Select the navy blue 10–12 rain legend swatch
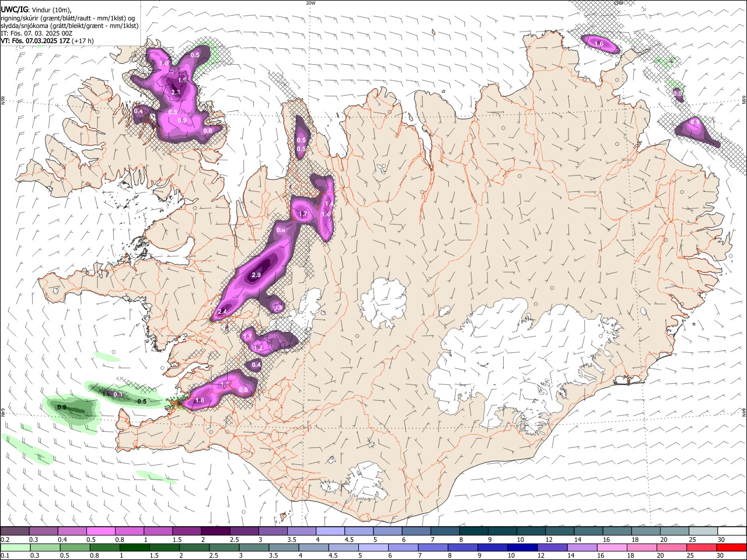The image size is (747, 560). tap(522, 547)
